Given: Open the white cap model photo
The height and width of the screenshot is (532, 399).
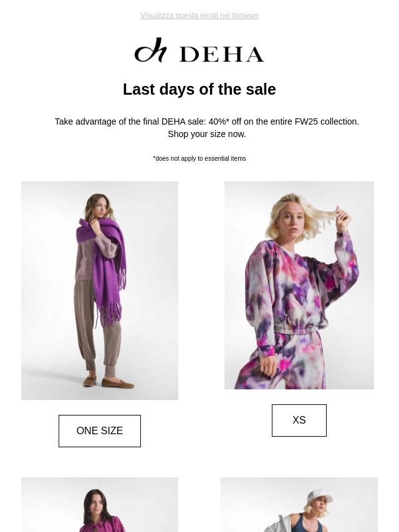Looking at the screenshot, I should point(299,505).
